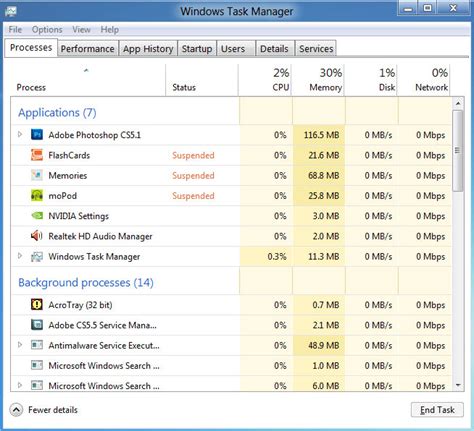
Task: Collapse view with Fewer details chevron
Action: tap(16, 410)
